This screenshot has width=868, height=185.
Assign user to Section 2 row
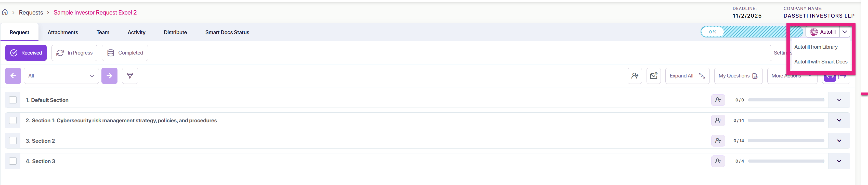pos(718,140)
